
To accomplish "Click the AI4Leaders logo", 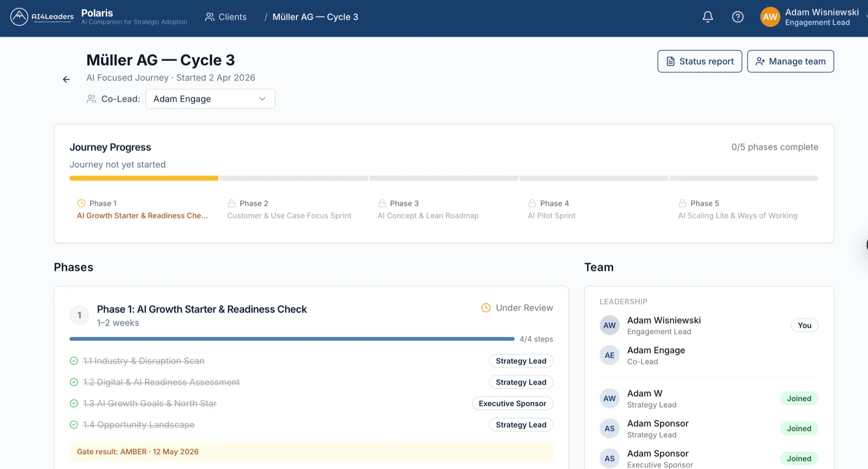I will pyautogui.click(x=42, y=17).
